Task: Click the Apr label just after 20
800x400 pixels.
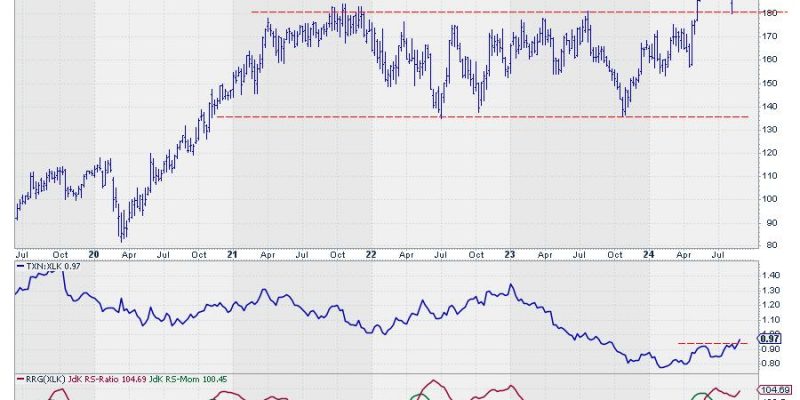Action: pyautogui.click(x=129, y=254)
